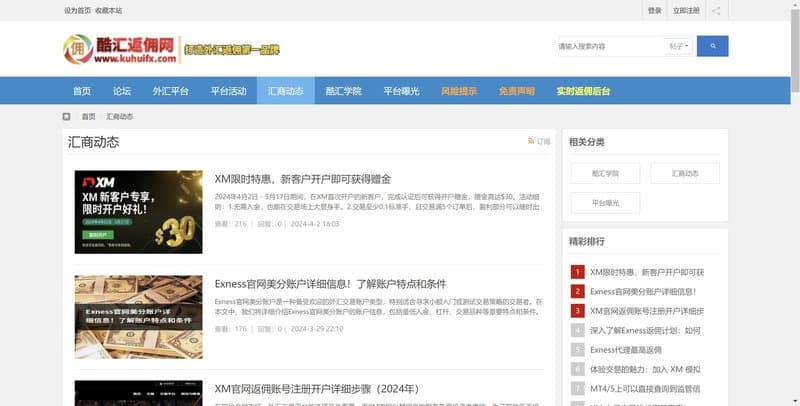
Task: Open the 外汇平台 navigation menu item
Action: pyautogui.click(x=171, y=91)
